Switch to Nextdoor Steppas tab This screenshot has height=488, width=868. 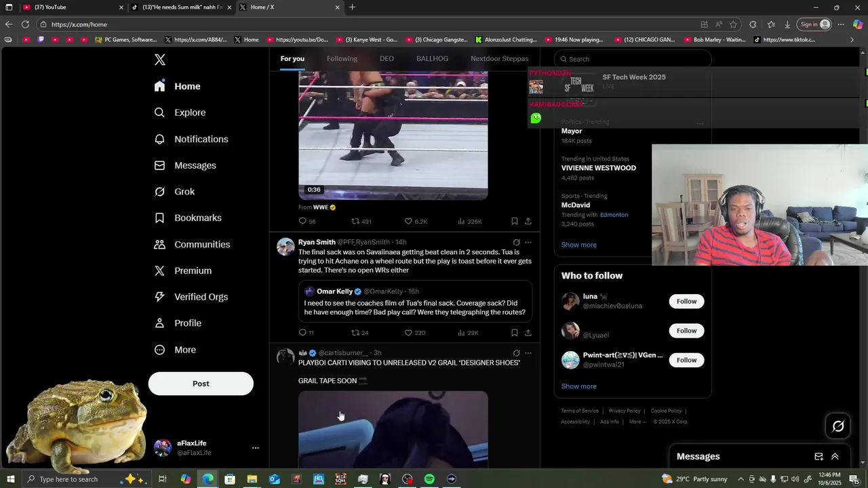[499, 59]
